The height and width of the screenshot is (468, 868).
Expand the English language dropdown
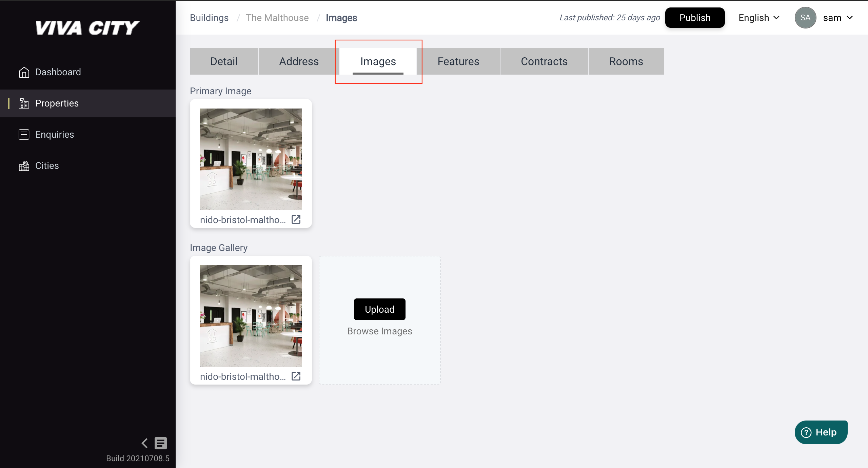(759, 18)
